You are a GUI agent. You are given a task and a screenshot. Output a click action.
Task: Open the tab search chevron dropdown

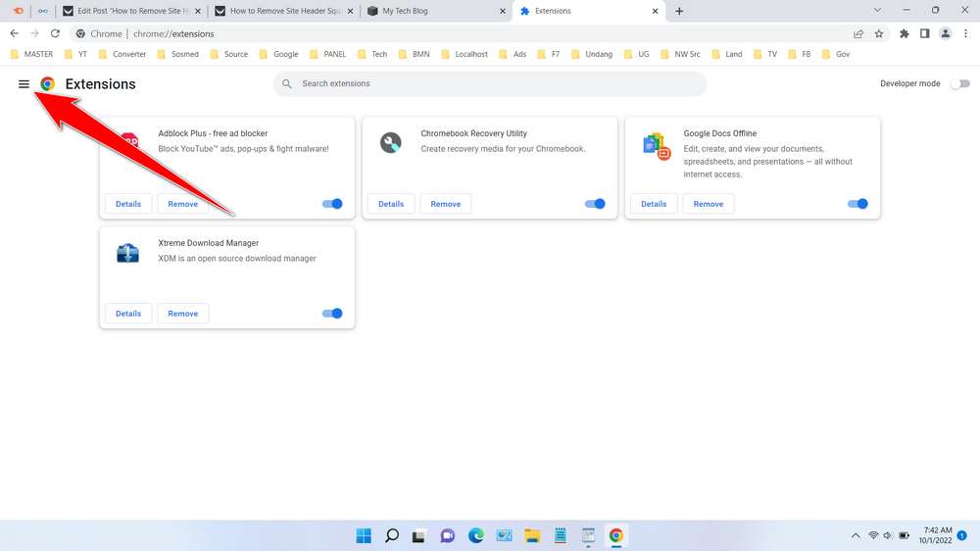coord(877,10)
